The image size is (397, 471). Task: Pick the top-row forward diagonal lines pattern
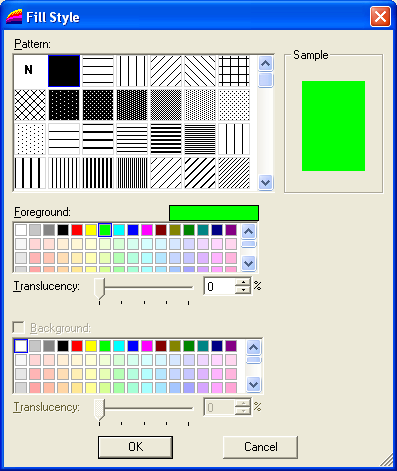tap(166, 71)
